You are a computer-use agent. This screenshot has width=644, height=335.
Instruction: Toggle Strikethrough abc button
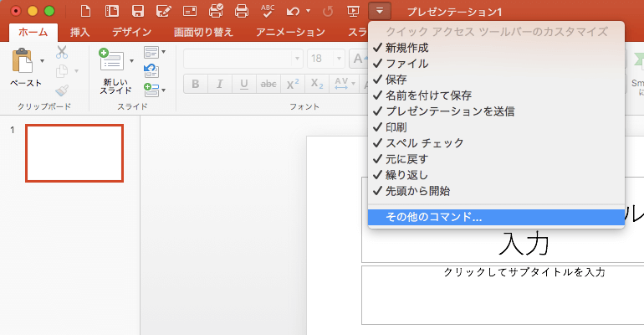tap(268, 84)
